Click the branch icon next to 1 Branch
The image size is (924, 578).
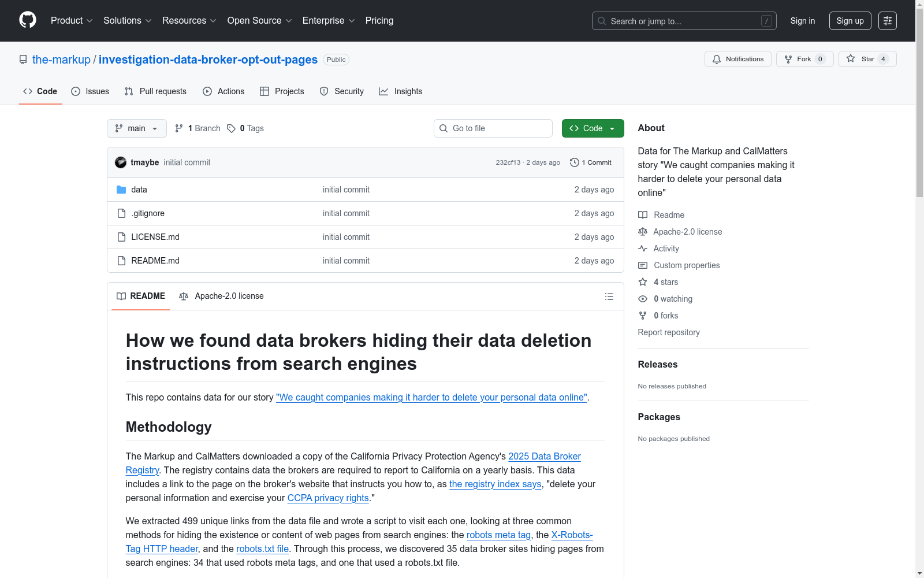coord(179,128)
